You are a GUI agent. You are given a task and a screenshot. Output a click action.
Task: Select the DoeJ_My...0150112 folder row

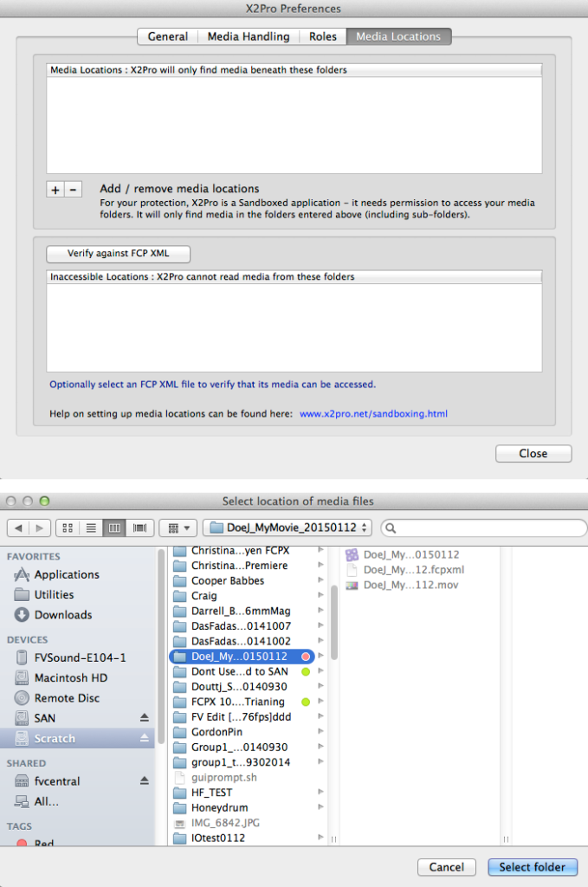(242, 657)
